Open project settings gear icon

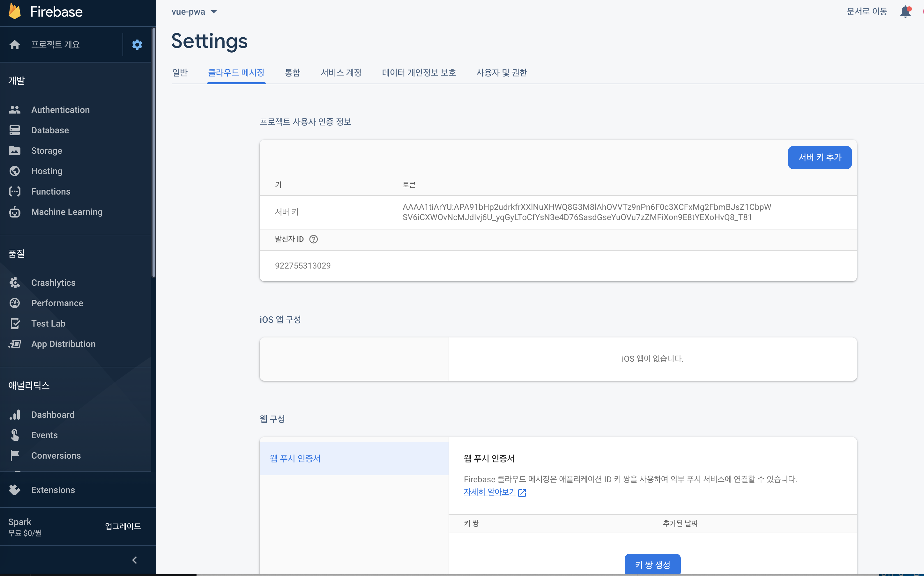pos(137,45)
